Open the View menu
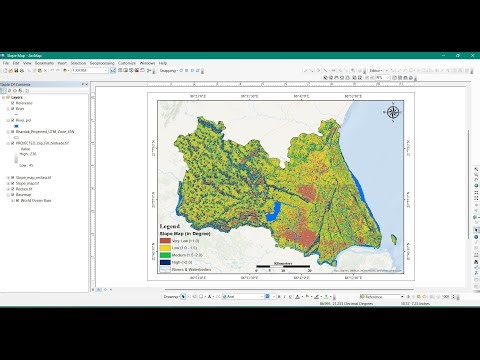Viewport: 480px width, 360px height. coord(27,63)
